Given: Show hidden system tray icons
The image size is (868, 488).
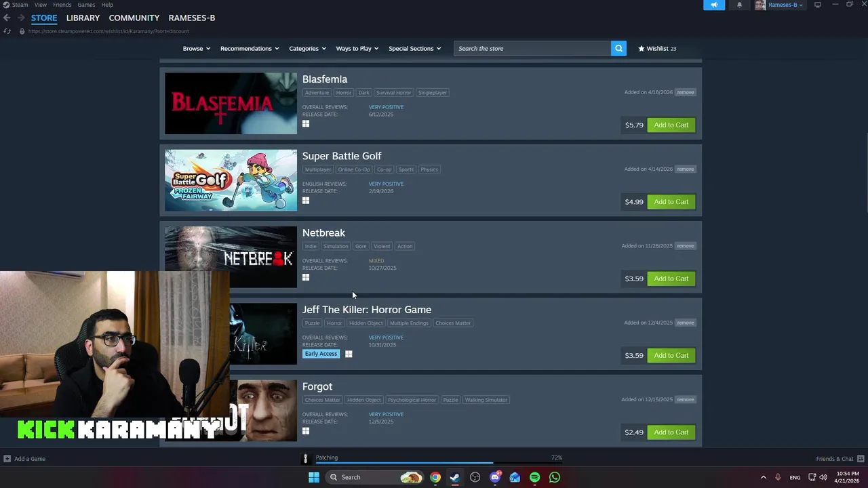Looking at the screenshot, I should 763,477.
